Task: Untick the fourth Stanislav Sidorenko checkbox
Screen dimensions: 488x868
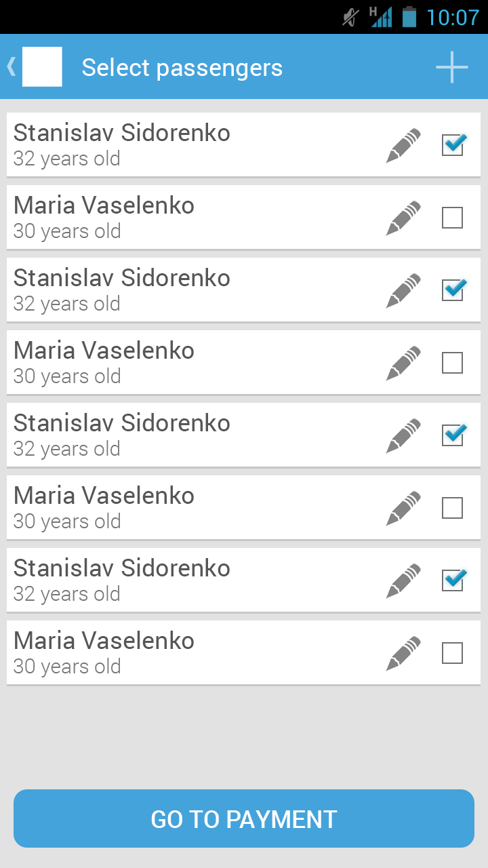Action: [452, 580]
